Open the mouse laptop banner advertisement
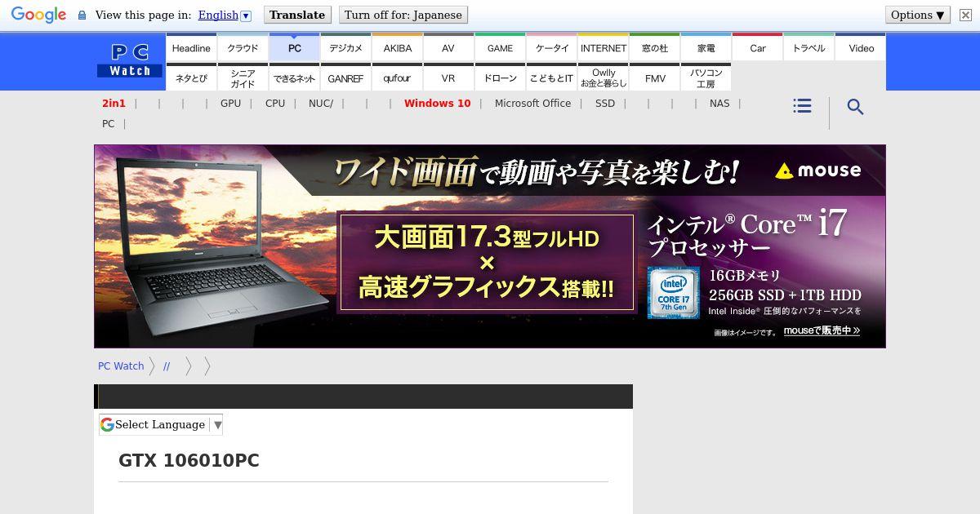Screen dimensions: 980x514 490,246
